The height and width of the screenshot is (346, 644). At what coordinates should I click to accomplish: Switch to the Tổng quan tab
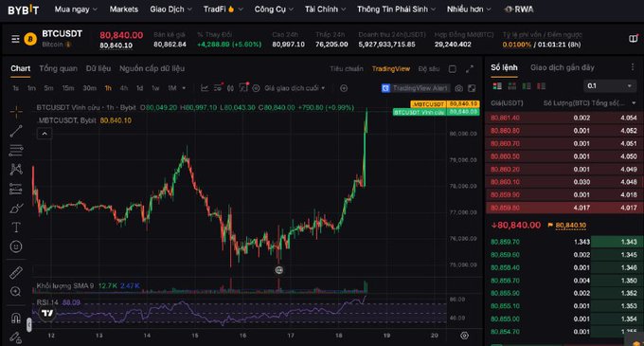(59, 68)
